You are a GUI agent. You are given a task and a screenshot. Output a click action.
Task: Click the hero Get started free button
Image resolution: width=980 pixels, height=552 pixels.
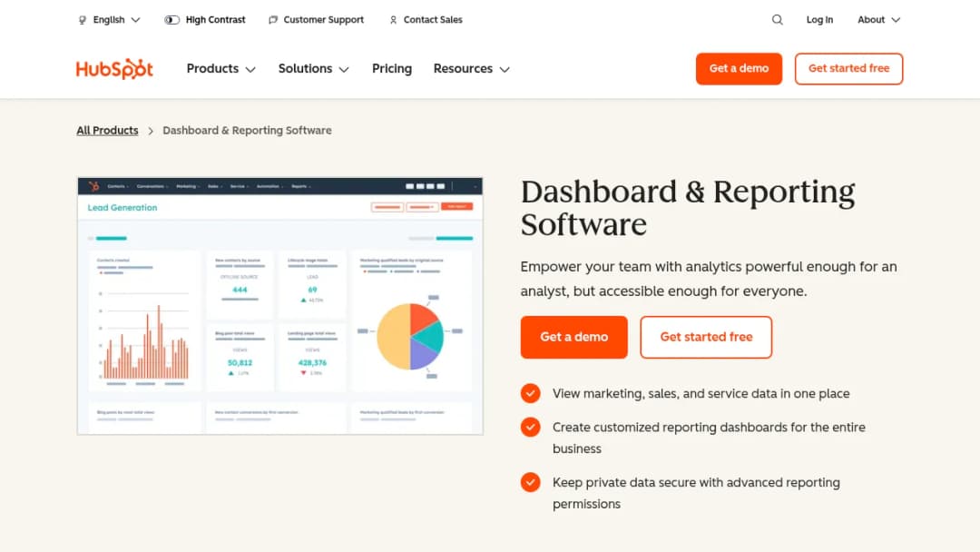point(706,337)
